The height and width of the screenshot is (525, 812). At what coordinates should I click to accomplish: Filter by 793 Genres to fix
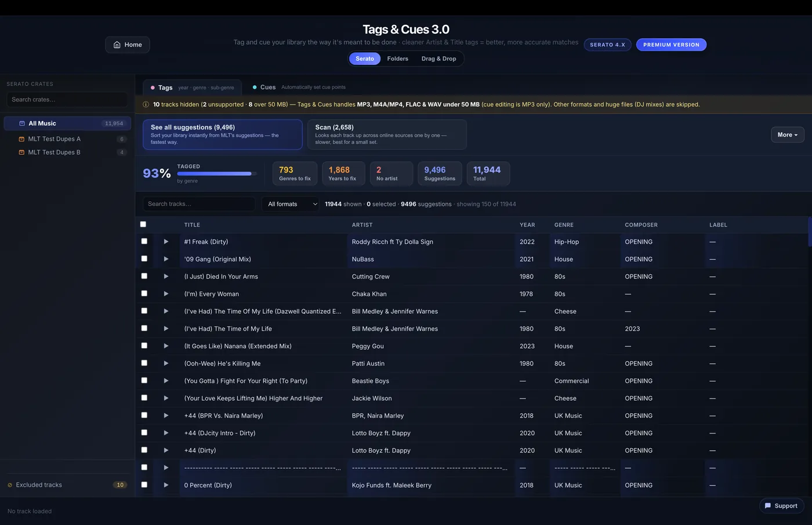click(295, 173)
